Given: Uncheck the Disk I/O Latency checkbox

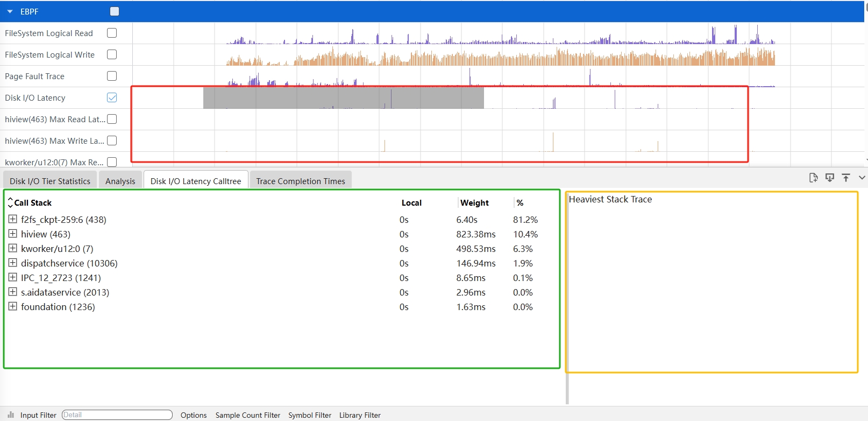Looking at the screenshot, I should [x=112, y=97].
